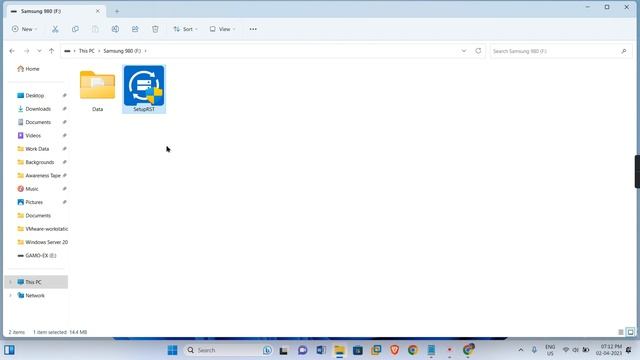Show hidden system tray icons

tap(521, 350)
